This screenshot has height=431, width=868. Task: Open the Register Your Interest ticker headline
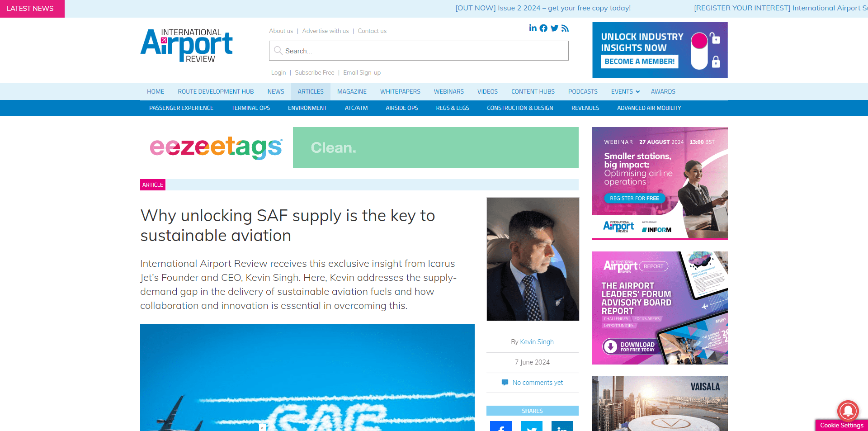(x=781, y=8)
